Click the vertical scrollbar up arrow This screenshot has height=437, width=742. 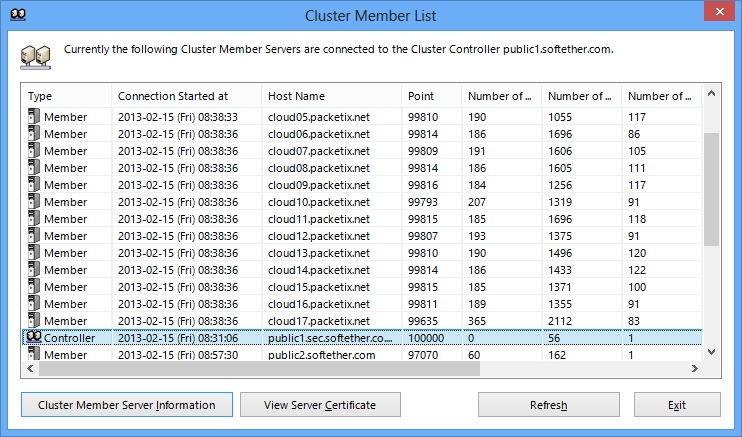pyautogui.click(x=711, y=94)
